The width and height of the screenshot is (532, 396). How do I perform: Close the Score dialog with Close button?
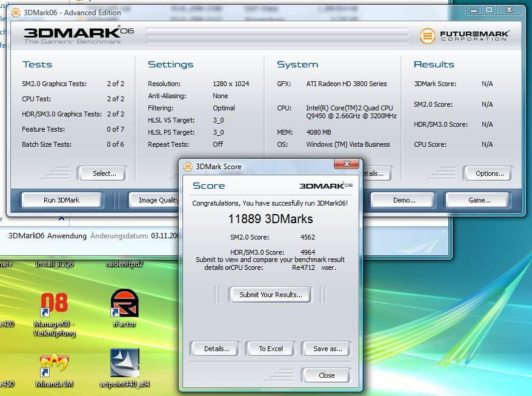327,375
